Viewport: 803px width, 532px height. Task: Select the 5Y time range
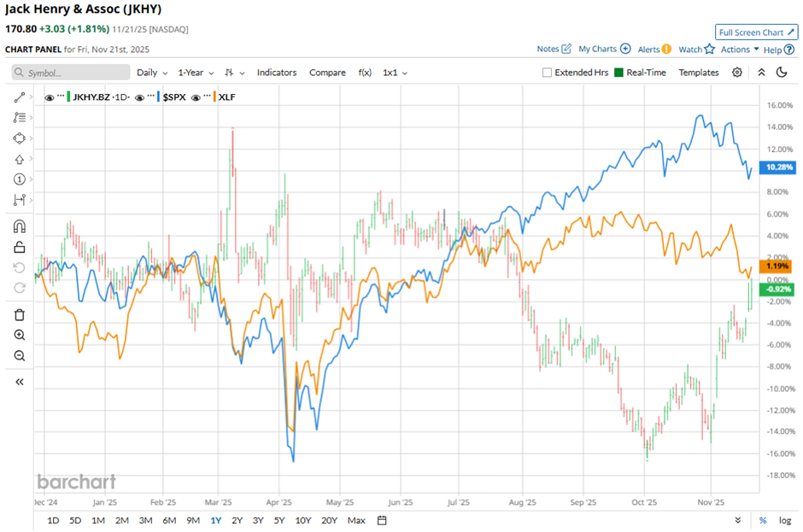(x=279, y=520)
